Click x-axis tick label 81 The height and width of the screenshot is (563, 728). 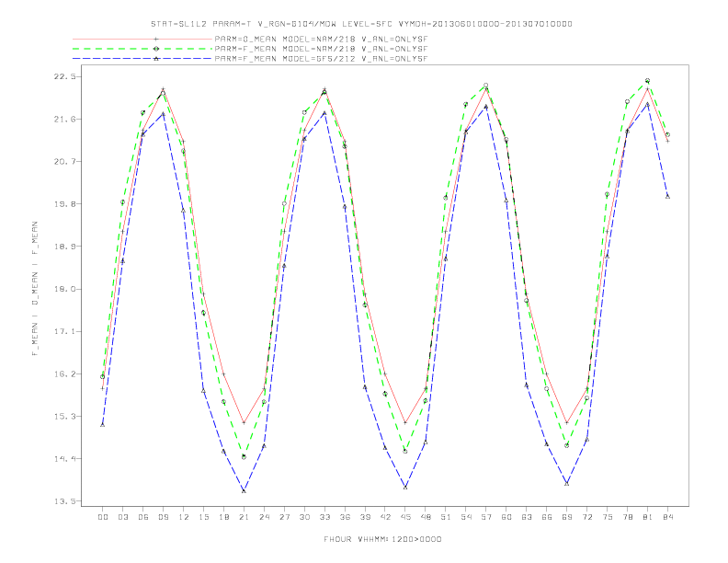(x=648, y=517)
